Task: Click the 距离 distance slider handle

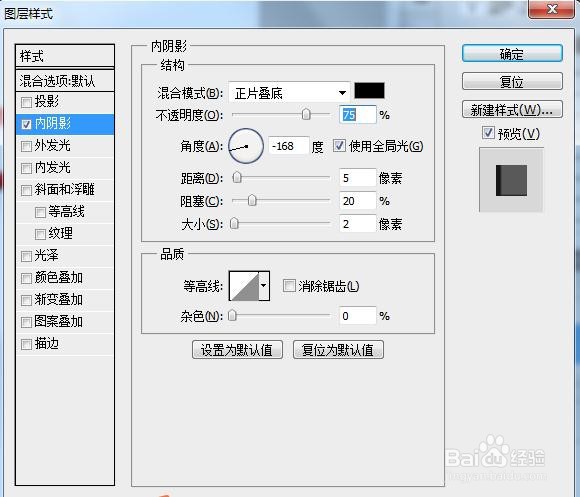Action: point(237,178)
